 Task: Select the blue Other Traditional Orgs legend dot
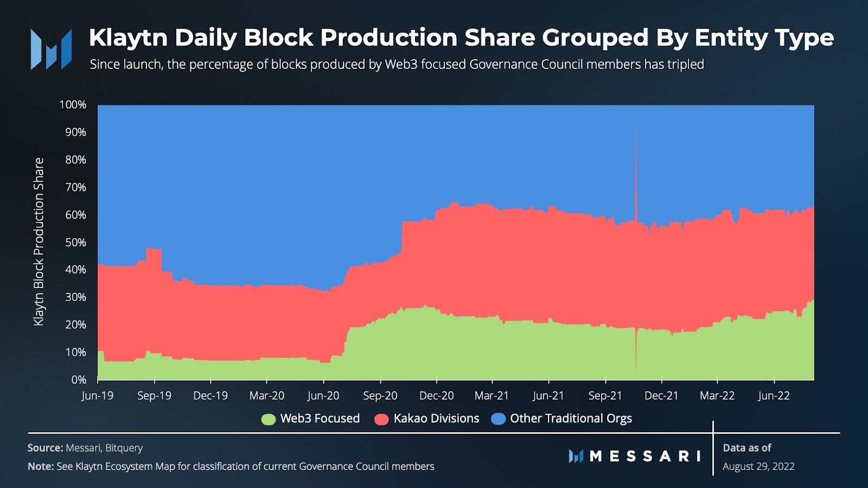(498, 419)
